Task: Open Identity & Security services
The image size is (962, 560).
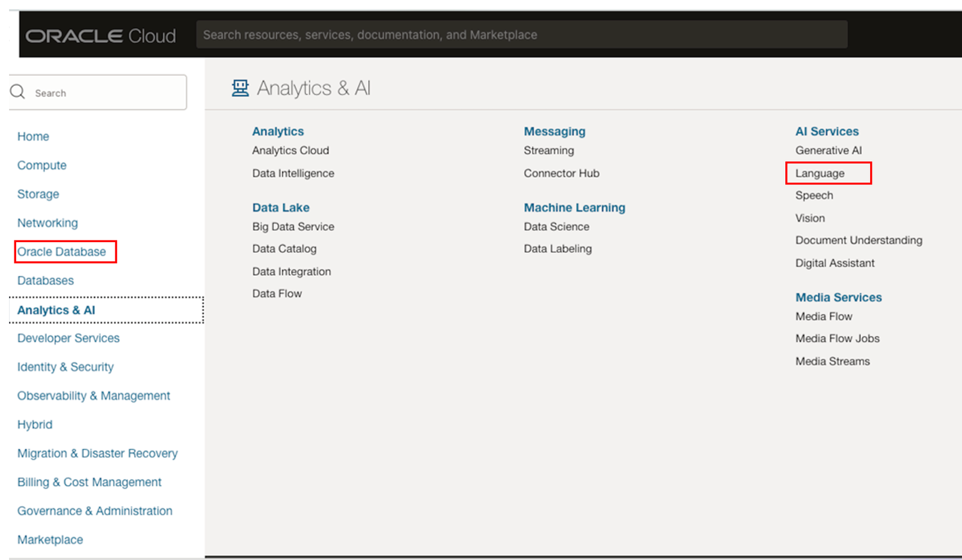Action: tap(65, 367)
